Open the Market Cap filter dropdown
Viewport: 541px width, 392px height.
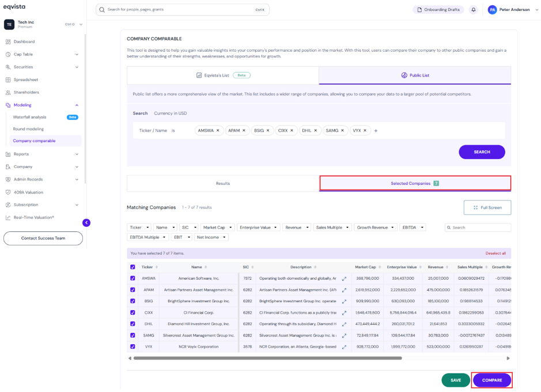tap(217, 227)
